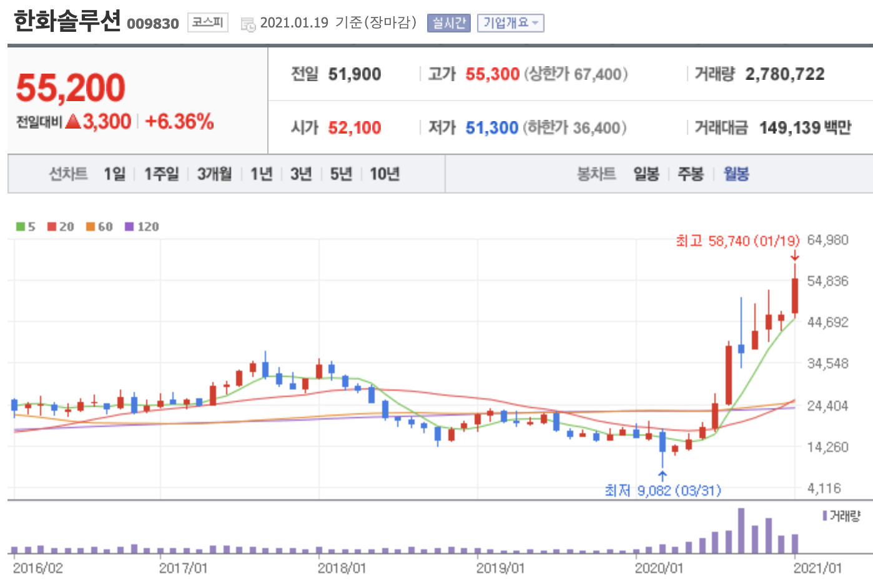Image resolution: width=873 pixels, height=588 pixels.
Task: Click the green 5-period legend swatch
Action: [x=21, y=227]
